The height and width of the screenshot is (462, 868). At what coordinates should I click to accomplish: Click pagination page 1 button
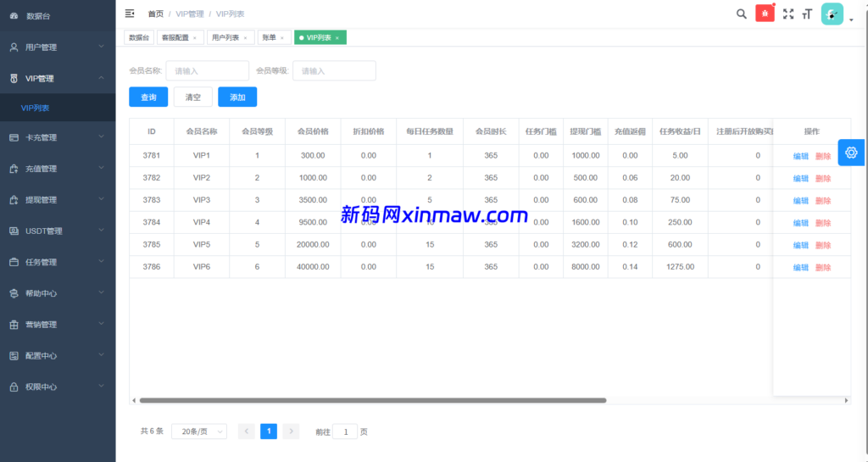pos(269,431)
